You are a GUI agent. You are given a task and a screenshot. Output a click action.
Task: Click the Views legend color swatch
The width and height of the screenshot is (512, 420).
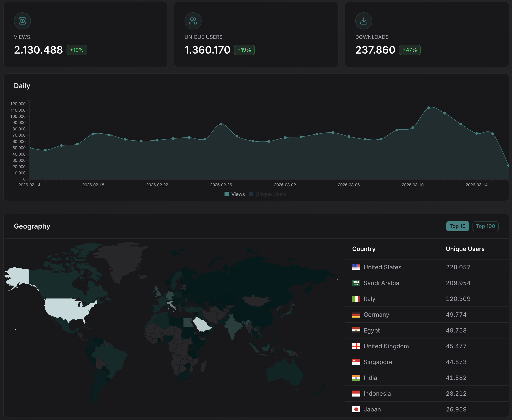click(227, 194)
